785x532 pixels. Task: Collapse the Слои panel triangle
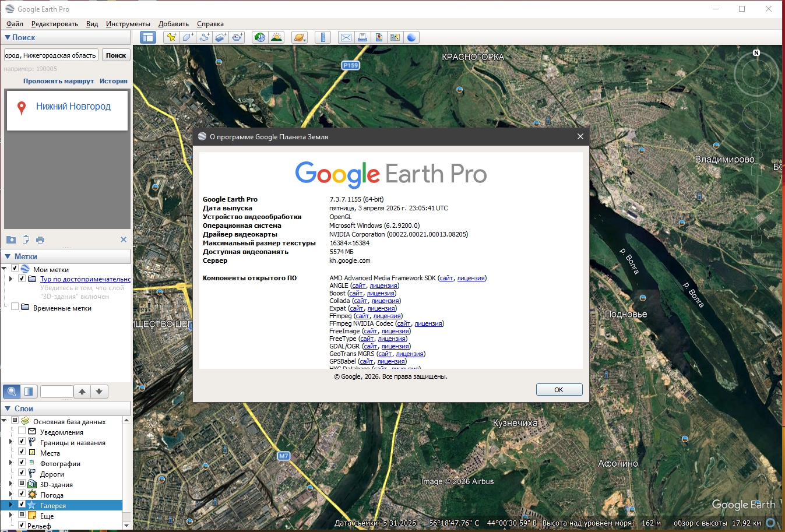click(8, 408)
